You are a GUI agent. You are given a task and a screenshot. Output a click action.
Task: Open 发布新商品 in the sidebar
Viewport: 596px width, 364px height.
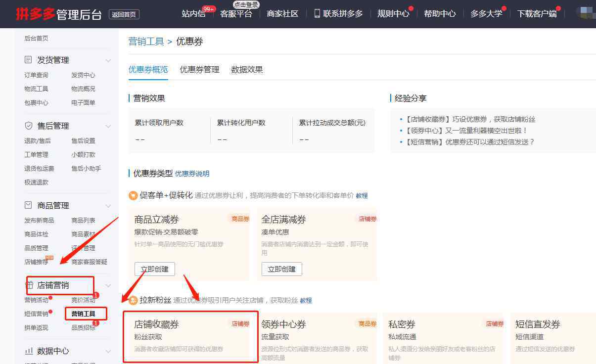40,221
